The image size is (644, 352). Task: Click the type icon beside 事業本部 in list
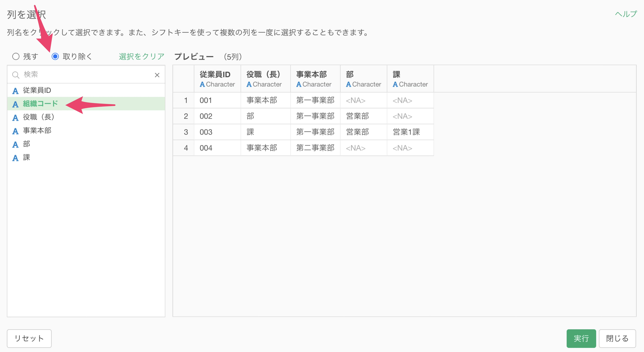tap(15, 131)
